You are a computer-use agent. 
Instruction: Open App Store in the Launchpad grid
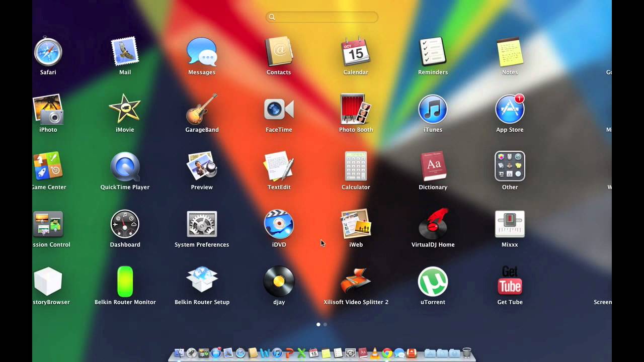[510, 110]
